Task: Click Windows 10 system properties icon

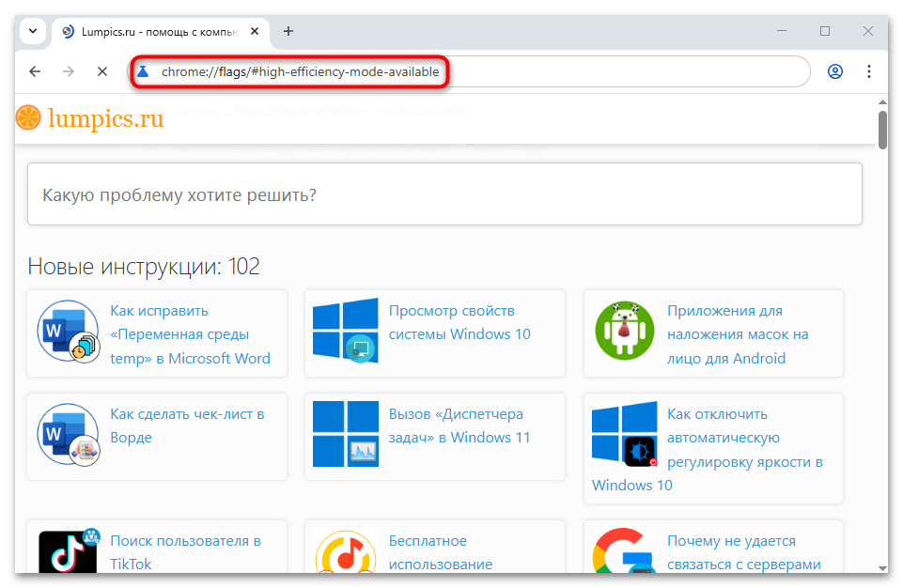Action: coord(346,331)
